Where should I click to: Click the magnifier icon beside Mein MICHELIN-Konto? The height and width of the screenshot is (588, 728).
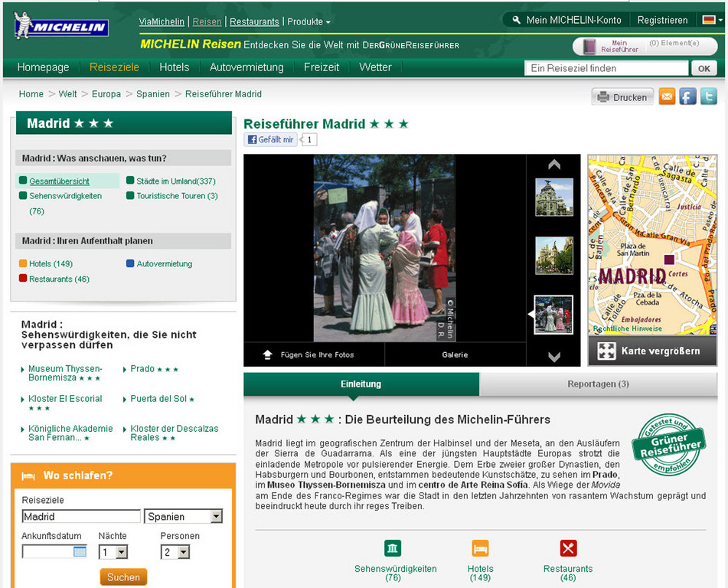point(516,20)
